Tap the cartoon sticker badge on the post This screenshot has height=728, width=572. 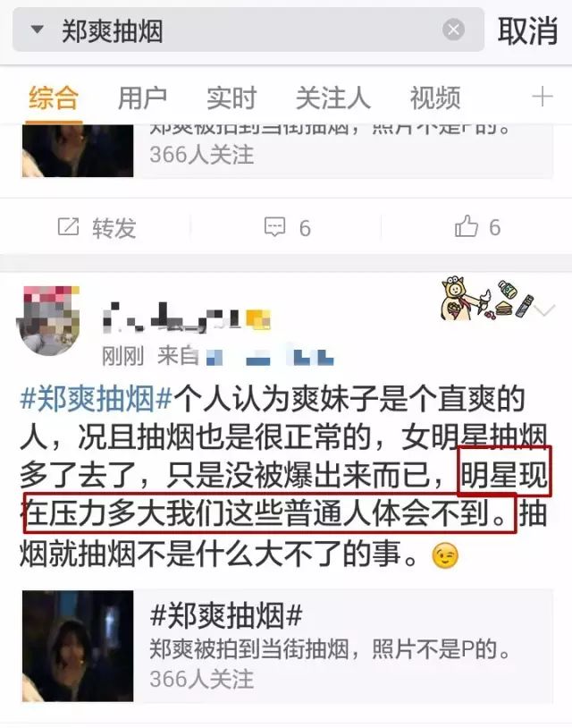[x=486, y=298]
